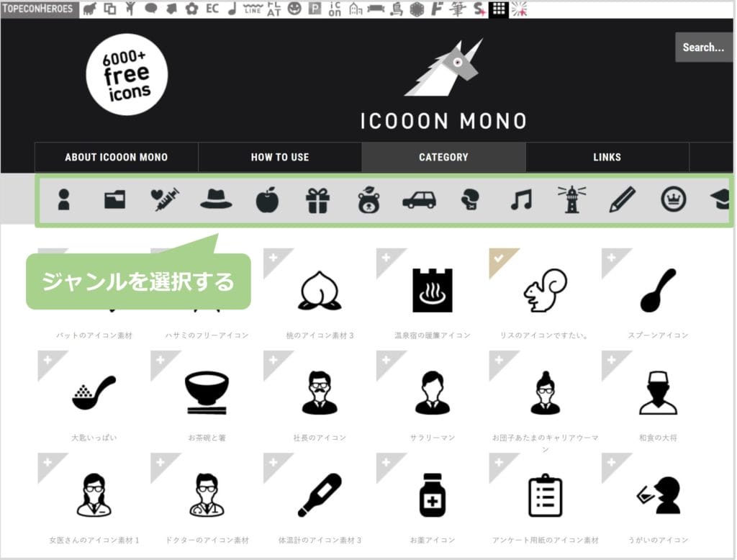The image size is (737, 560).
Task: Open the apple category icon
Action: pyautogui.click(x=268, y=199)
